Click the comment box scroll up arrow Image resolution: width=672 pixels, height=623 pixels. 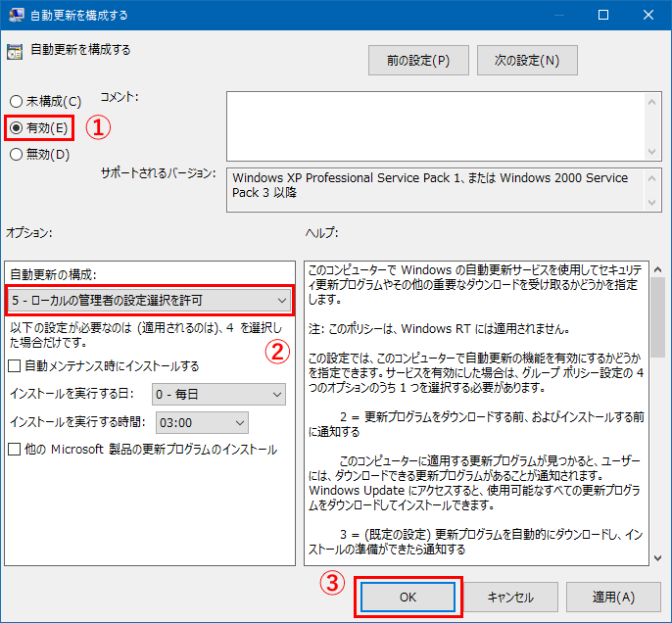coord(651,102)
